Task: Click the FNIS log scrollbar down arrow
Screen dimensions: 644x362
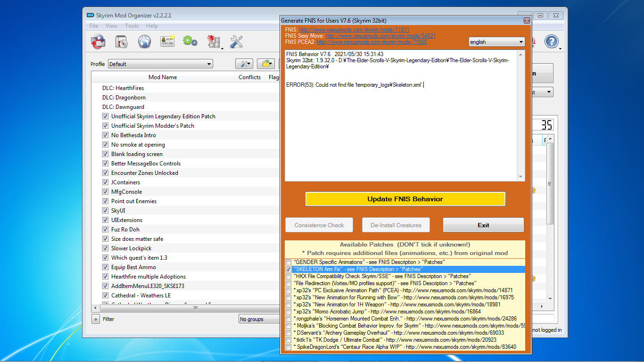Action: point(521,177)
